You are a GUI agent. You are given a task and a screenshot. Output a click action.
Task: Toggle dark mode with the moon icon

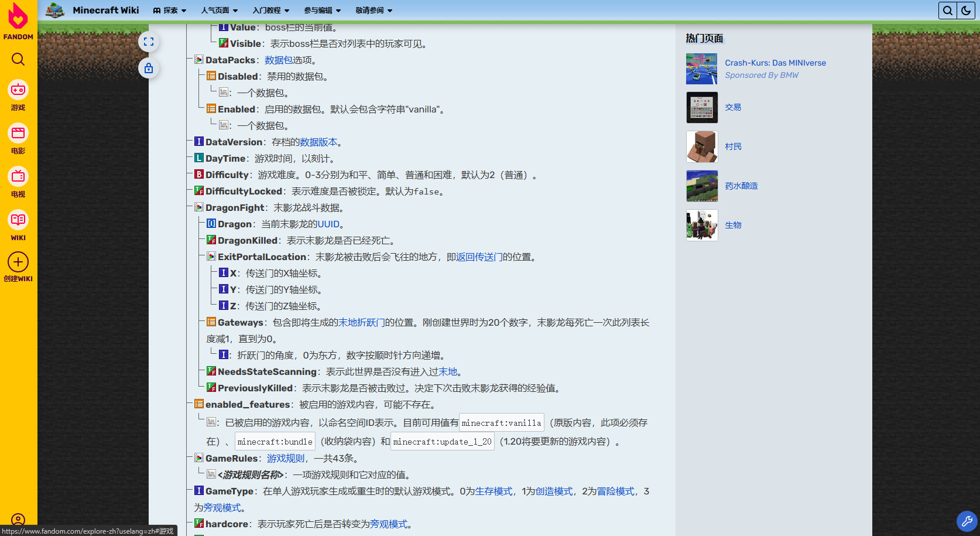965,11
